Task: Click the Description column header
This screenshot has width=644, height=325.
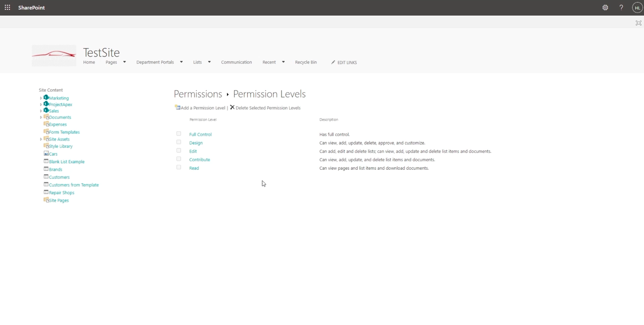Action: pos(329,119)
